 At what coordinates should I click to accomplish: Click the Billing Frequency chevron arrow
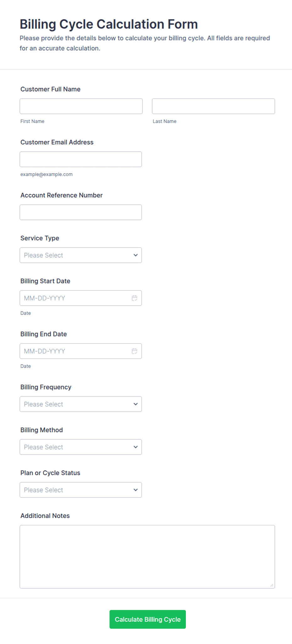point(136,404)
